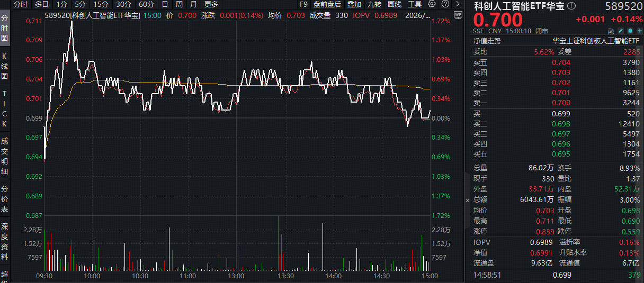This screenshot has width=644, height=283.
Task: Expand toolbar overflow chevron at right
Action: 457,4
